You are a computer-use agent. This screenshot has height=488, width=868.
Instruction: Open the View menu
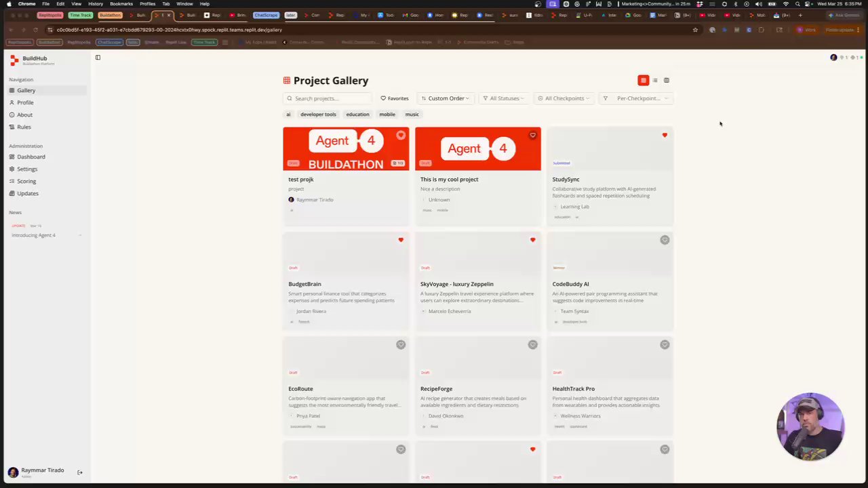click(x=77, y=4)
